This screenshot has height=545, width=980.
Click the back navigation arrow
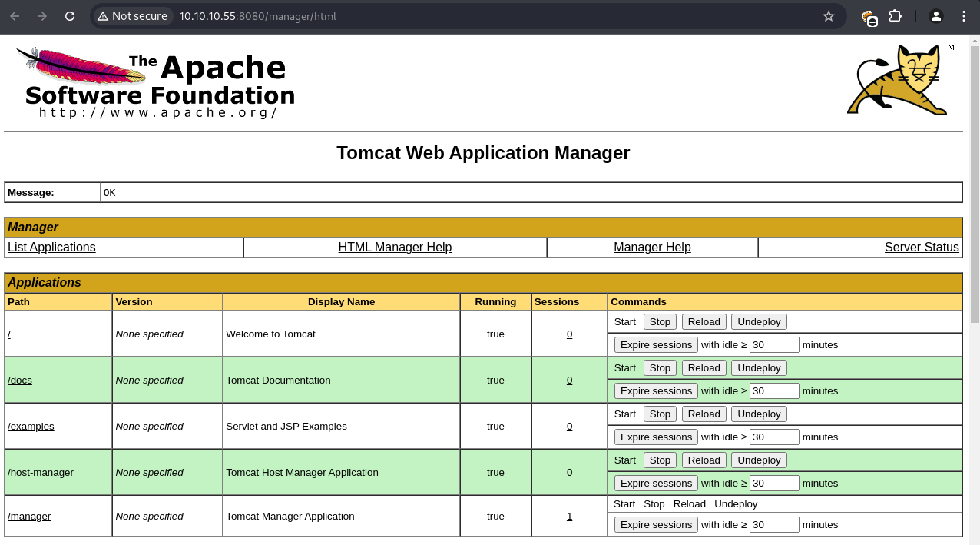point(15,16)
